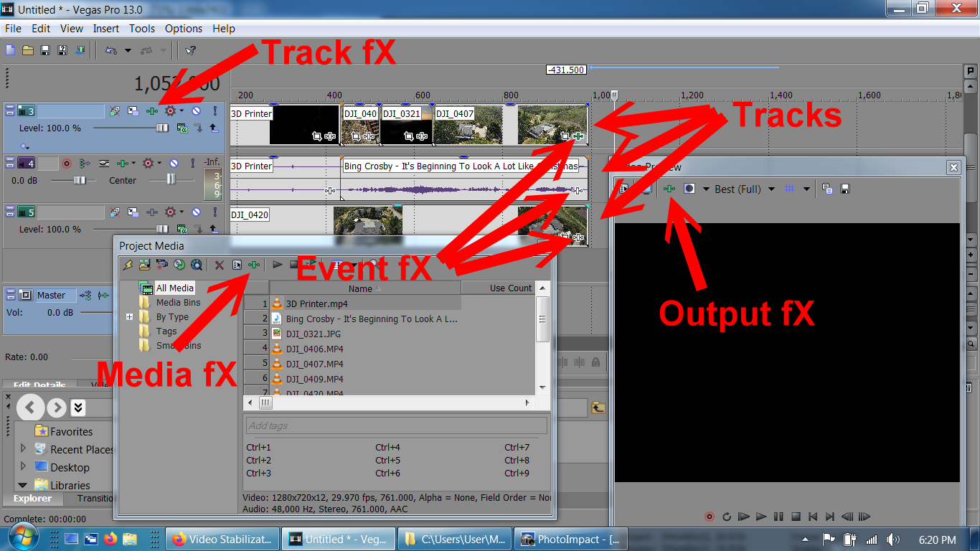Remove selected media with X icon
The height and width of the screenshot is (551, 980).
[x=220, y=265]
